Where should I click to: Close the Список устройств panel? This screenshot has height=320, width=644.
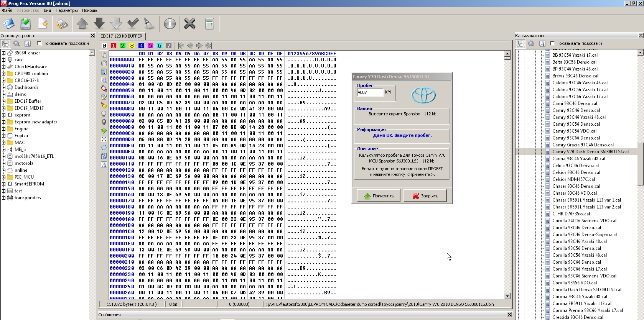tap(92, 36)
